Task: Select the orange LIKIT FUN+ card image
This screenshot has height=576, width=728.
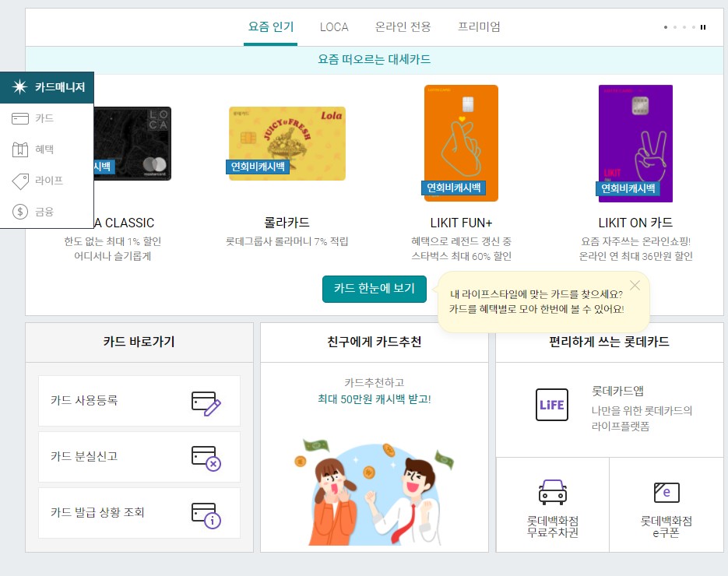Action: (x=461, y=143)
